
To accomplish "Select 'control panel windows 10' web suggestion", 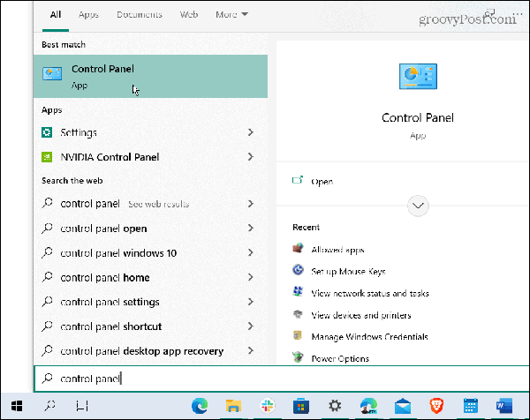I will [x=150, y=253].
